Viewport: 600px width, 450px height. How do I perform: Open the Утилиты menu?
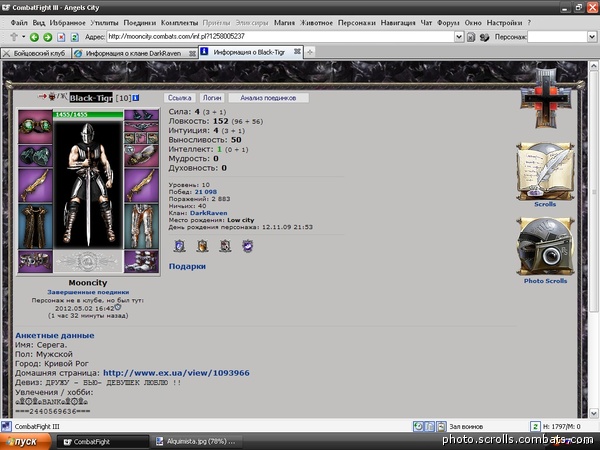pyautogui.click(x=104, y=23)
